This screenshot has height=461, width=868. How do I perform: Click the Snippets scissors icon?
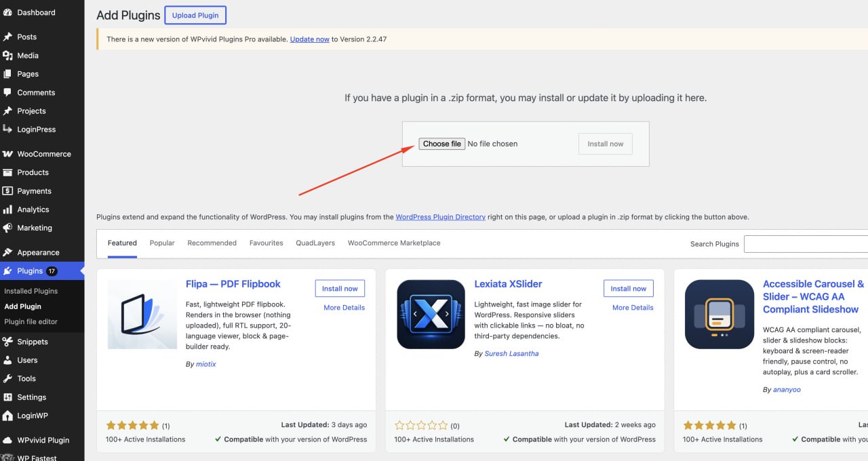click(x=7, y=342)
